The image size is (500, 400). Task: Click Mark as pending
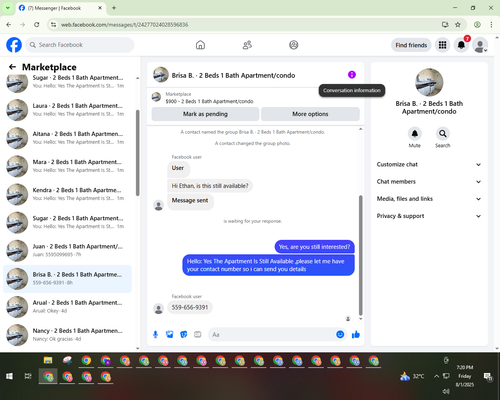point(205,114)
